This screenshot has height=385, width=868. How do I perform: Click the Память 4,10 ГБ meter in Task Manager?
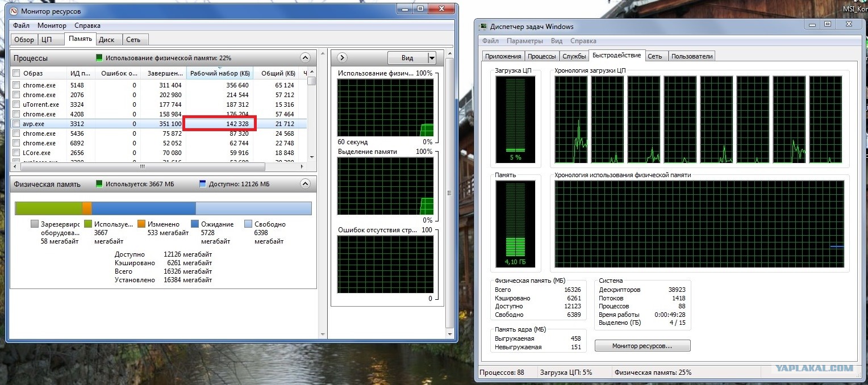click(x=515, y=224)
